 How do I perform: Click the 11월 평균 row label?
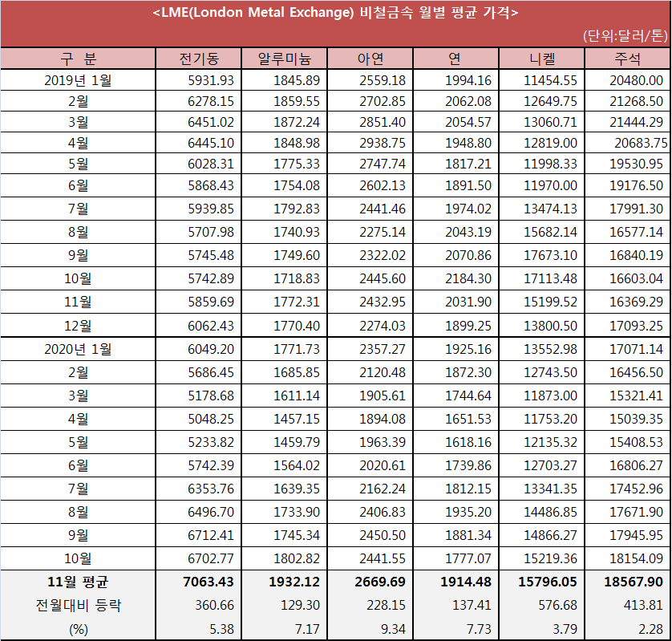tap(78, 582)
